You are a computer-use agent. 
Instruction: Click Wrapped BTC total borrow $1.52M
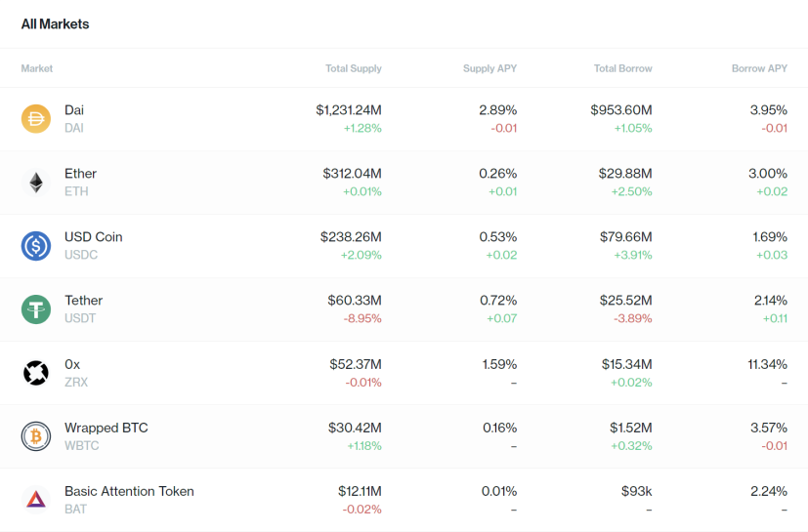631,428
